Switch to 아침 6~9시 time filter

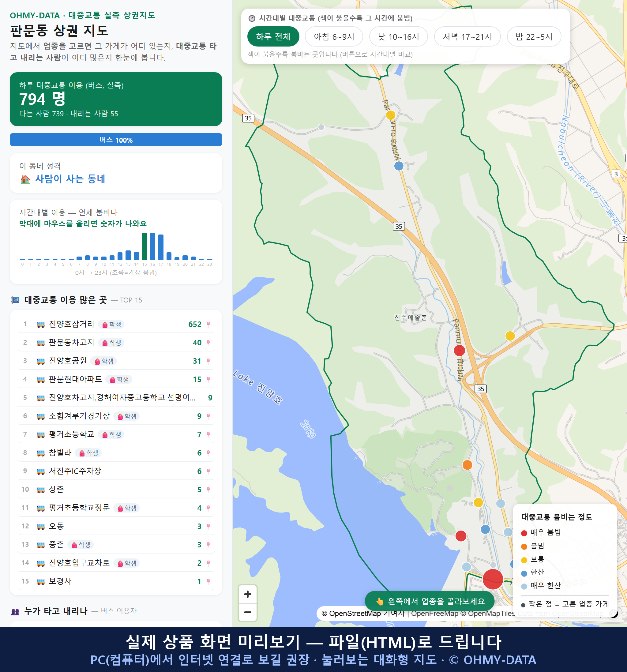334,36
